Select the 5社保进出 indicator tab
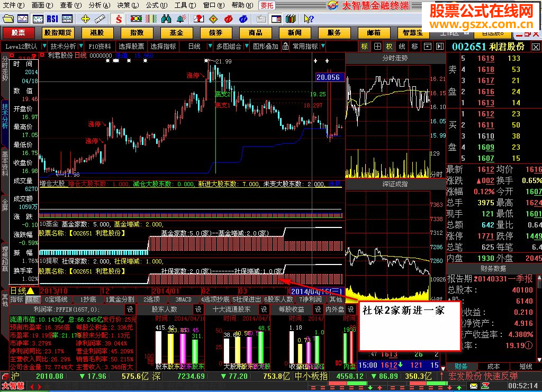This screenshot has height=392, width=542. [x=247, y=299]
